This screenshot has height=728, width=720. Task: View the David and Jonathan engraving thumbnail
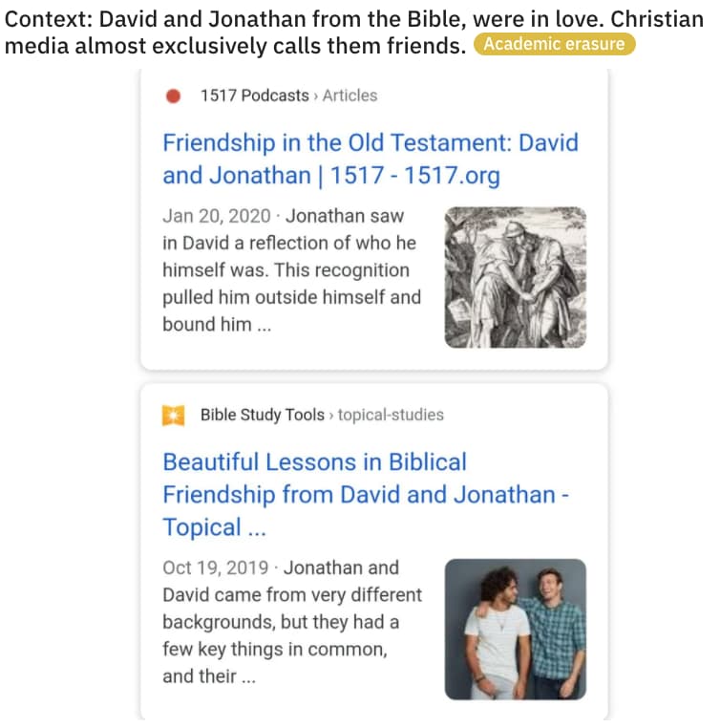pyautogui.click(x=516, y=277)
